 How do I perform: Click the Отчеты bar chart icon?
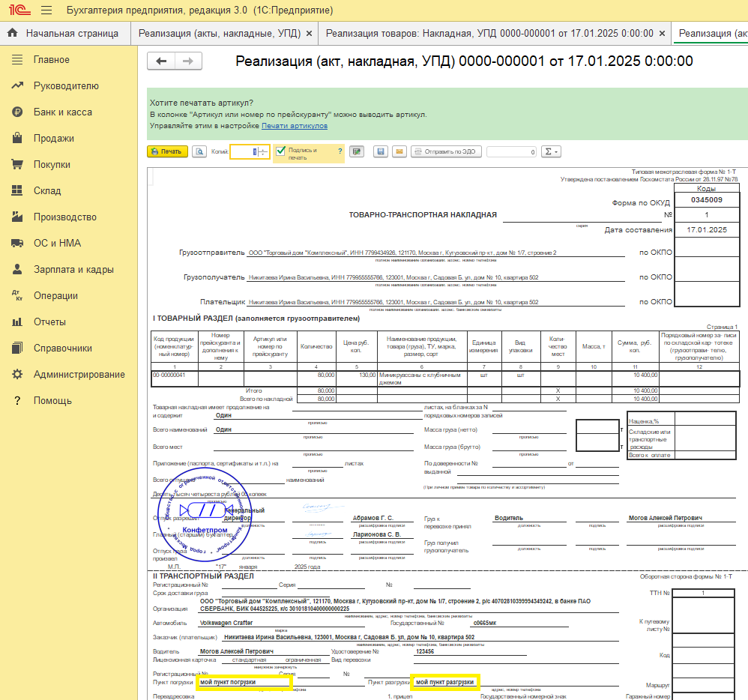coord(17,322)
